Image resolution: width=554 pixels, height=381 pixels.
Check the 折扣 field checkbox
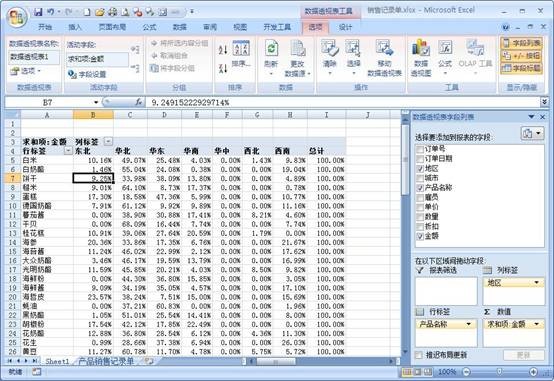(x=420, y=227)
